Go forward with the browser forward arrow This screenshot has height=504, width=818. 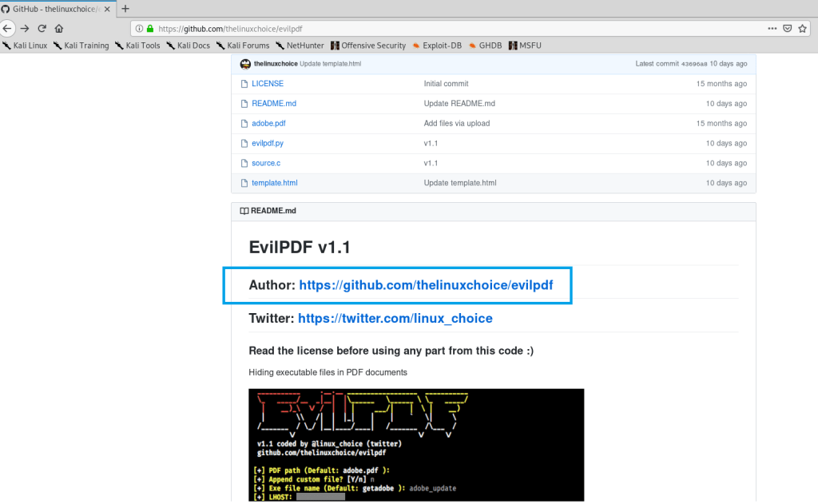point(25,28)
